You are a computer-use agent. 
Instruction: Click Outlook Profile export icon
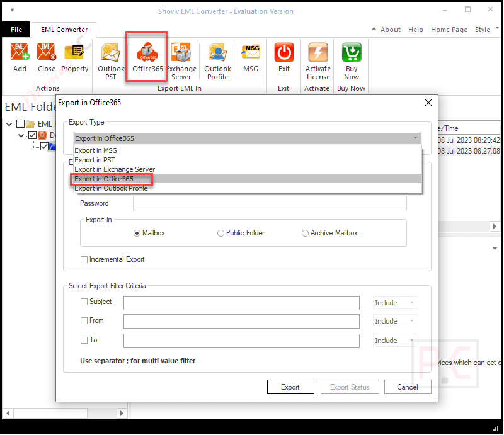pyautogui.click(x=217, y=52)
